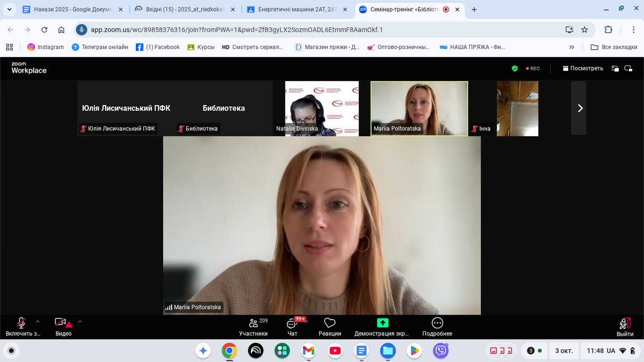
Task: Open the More options ellipsis icon
Action: (x=437, y=323)
